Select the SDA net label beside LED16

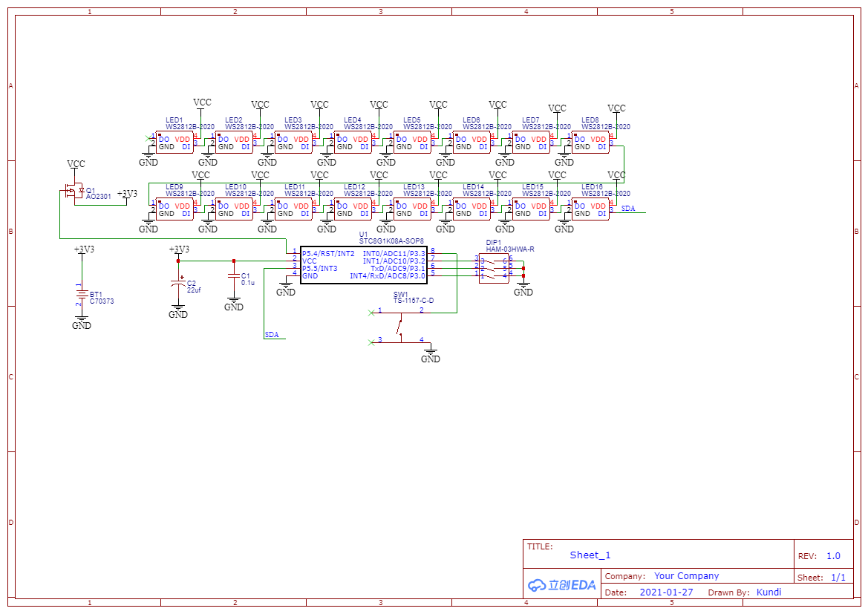pos(628,209)
